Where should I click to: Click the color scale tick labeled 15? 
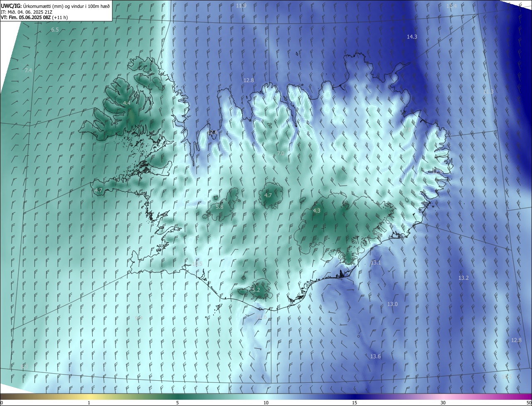pyautogui.click(x=355, y=403)
